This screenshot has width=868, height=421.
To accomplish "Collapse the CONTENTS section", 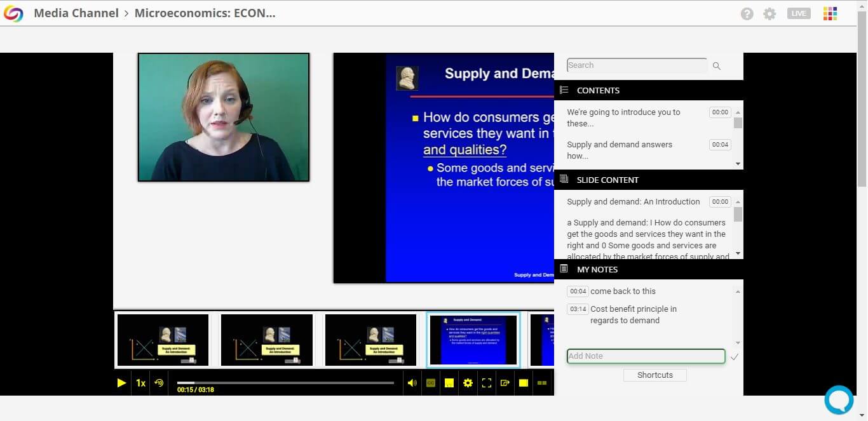I will (x=597, y=90).
